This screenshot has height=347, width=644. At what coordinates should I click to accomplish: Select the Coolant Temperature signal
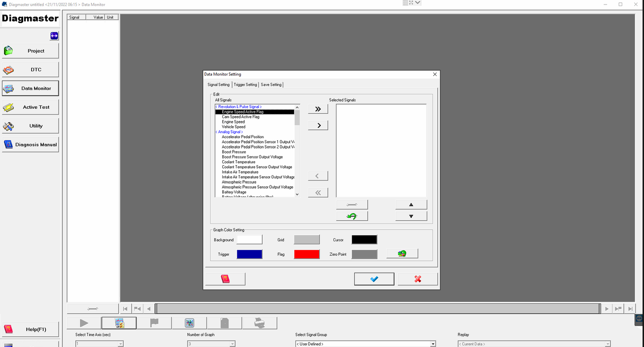point(238,162)
